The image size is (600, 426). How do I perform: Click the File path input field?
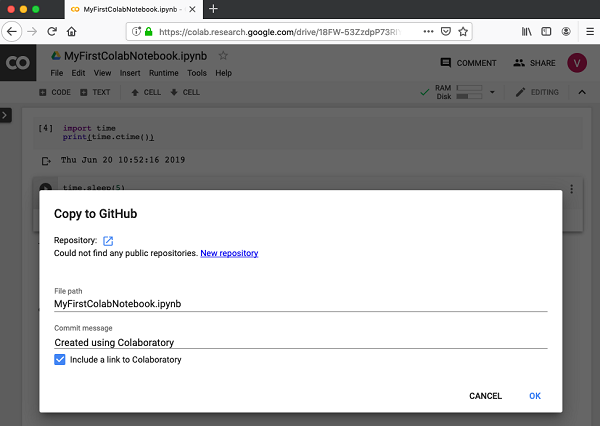(x=300, y=303)
